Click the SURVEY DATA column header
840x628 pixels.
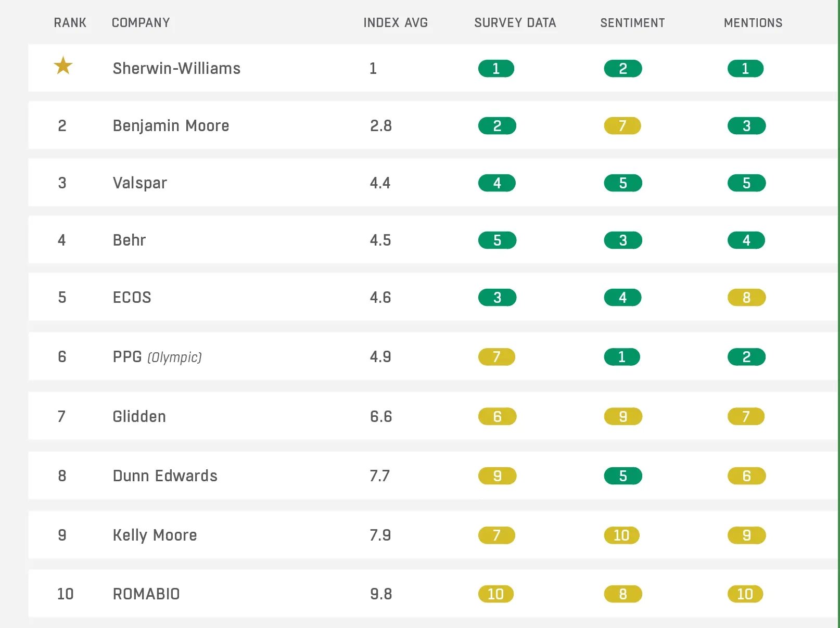(x=515, y=23)
